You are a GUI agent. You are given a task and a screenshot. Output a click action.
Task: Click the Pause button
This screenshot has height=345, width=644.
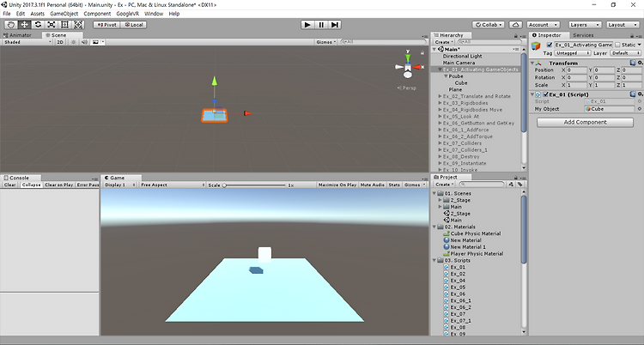pos(321,25)
